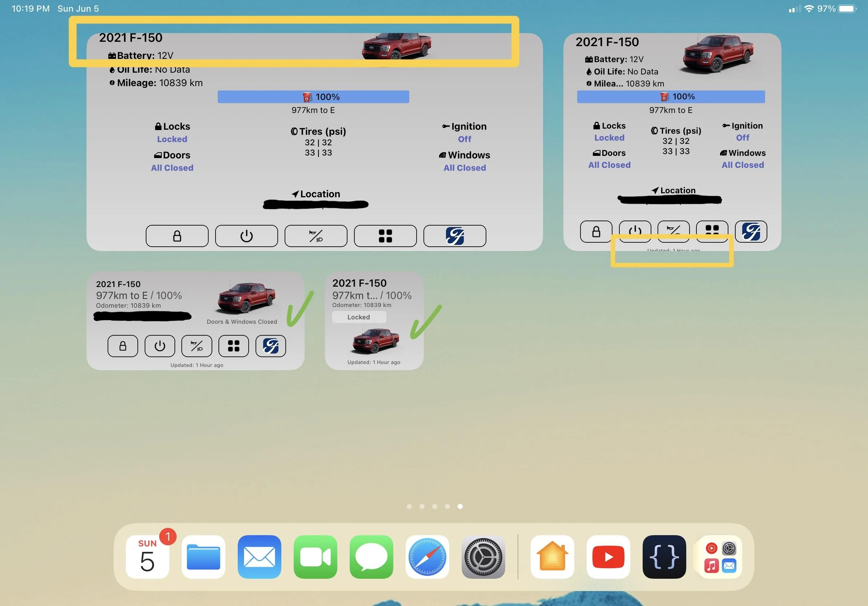Open Settings from the dock
868x606 pixels.
click(x=483, y=557)
